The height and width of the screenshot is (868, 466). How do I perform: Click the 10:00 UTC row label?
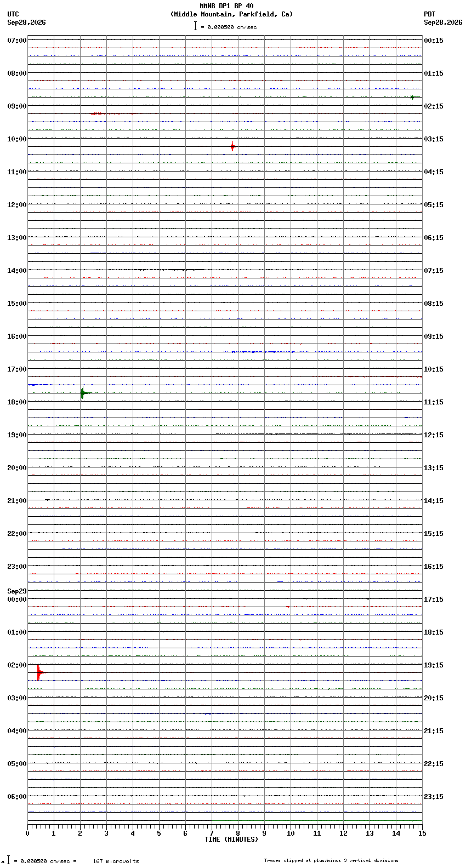[x=16, y=139]
